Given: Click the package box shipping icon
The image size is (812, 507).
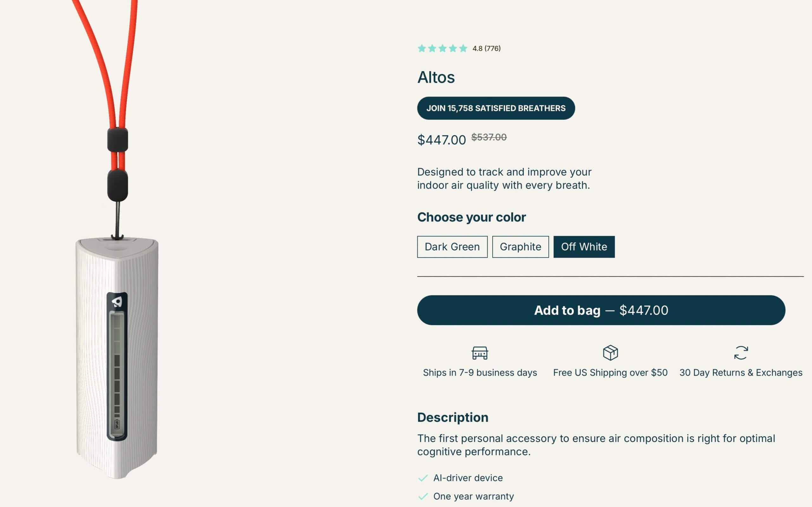Looking at the screenshot, I should pos(610,352).
